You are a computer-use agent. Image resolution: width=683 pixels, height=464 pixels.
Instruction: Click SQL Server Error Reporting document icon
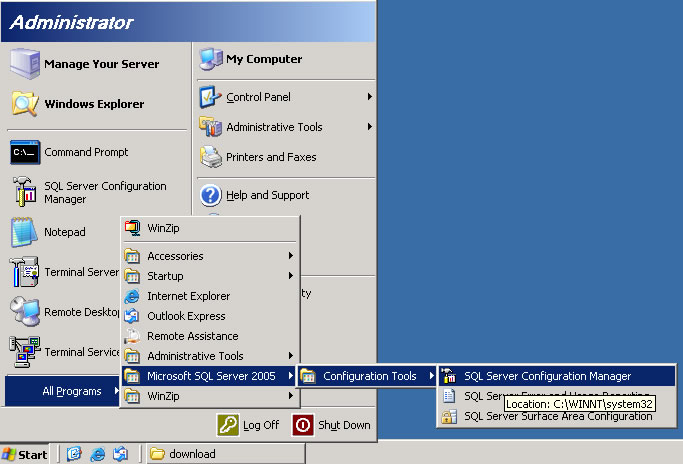pos(449,396)
